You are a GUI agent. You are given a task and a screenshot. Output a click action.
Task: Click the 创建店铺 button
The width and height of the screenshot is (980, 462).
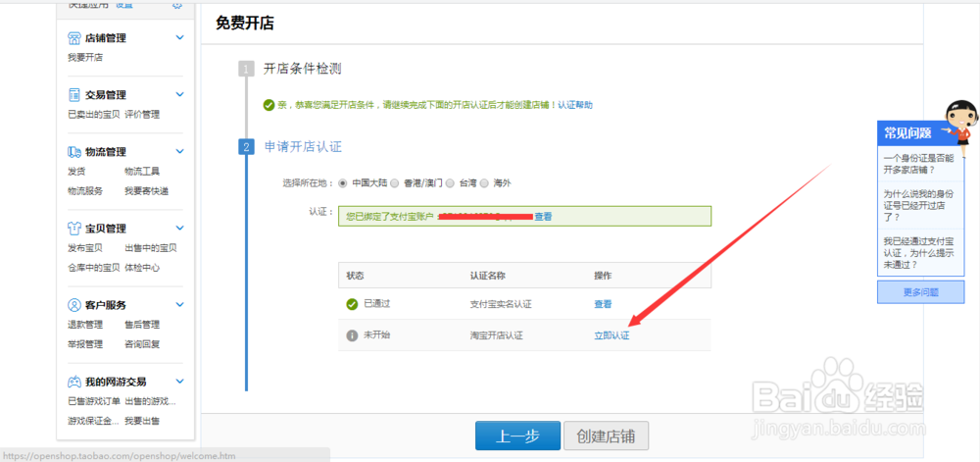coord(607,436)
